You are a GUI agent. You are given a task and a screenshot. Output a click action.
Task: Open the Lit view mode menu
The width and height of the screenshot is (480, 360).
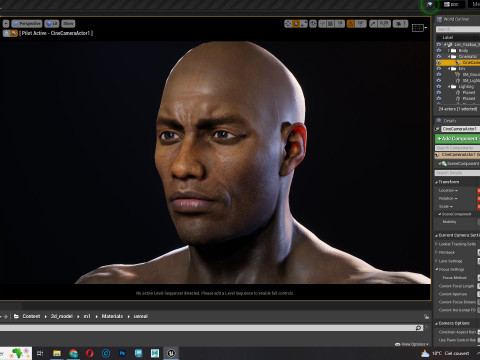point(52,24)
